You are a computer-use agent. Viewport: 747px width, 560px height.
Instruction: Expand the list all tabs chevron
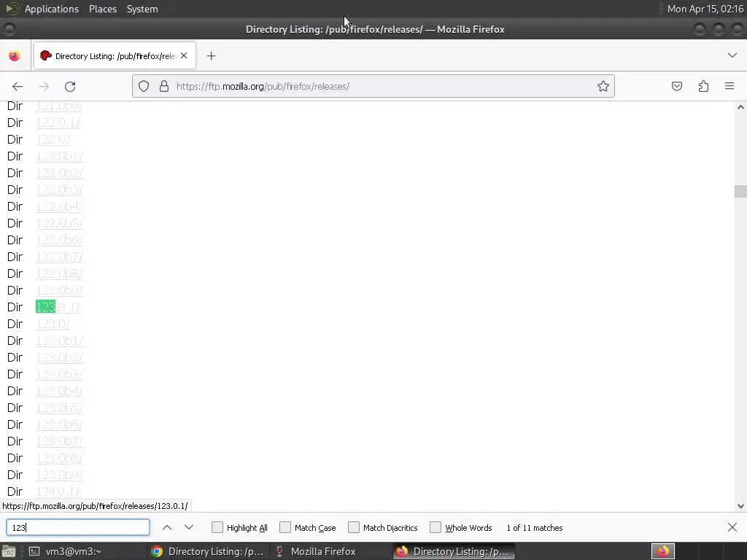(x=732, y=55)
